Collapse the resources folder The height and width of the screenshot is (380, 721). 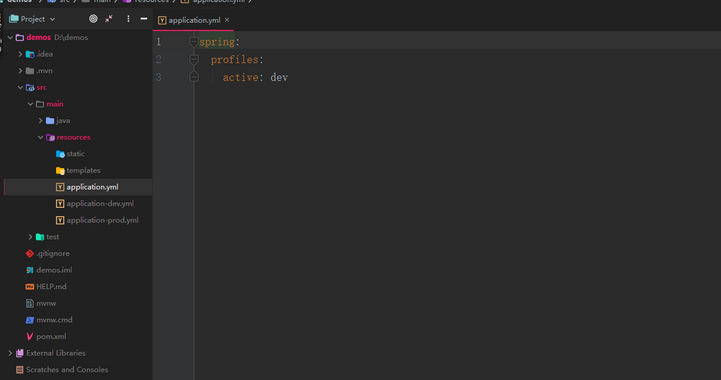coord(40,137)
